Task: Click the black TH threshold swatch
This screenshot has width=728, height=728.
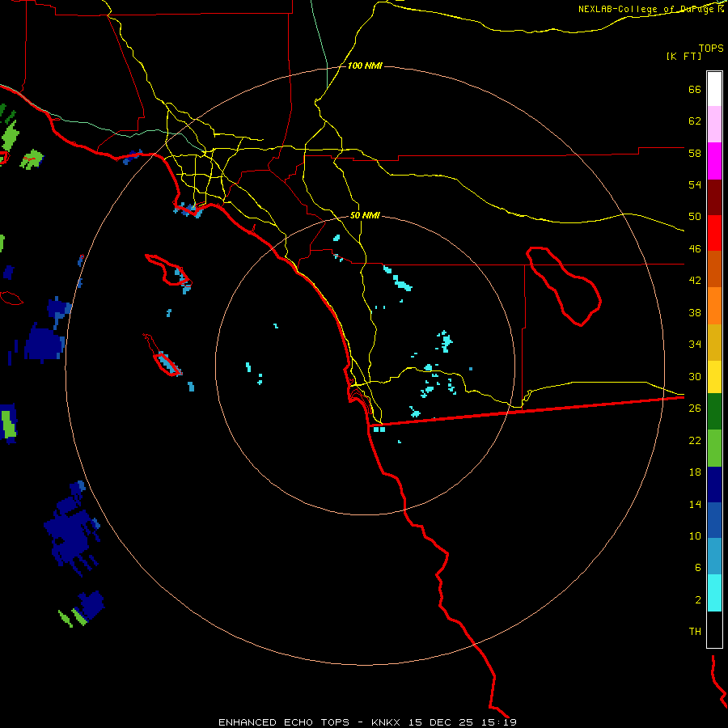Action: pyautogui.click(x=714, y=629)
